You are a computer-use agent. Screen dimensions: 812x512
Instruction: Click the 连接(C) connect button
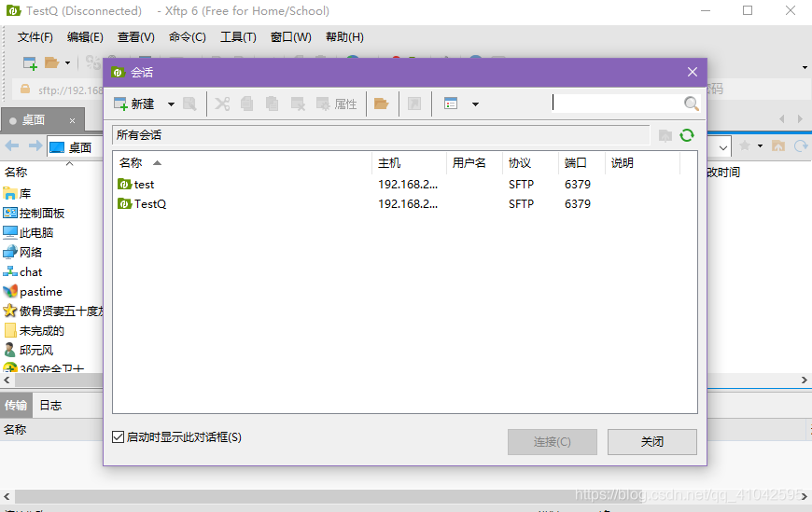pos(552,442)
